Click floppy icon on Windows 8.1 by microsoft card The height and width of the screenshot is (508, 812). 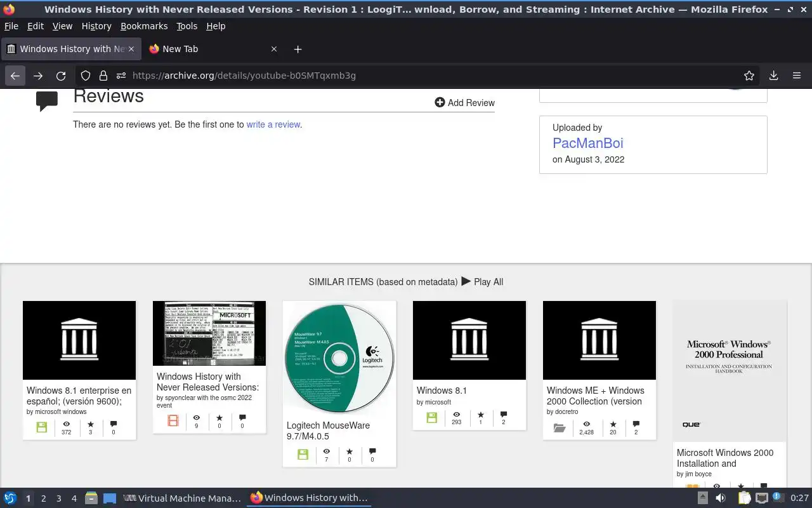(x=432, y=418)
